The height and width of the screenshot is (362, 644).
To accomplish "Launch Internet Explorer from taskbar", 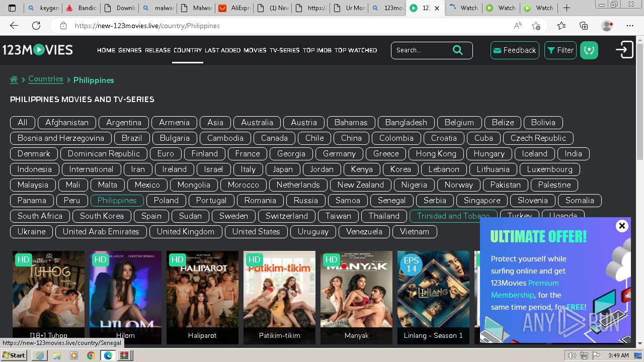I will (x=40, y=355).
